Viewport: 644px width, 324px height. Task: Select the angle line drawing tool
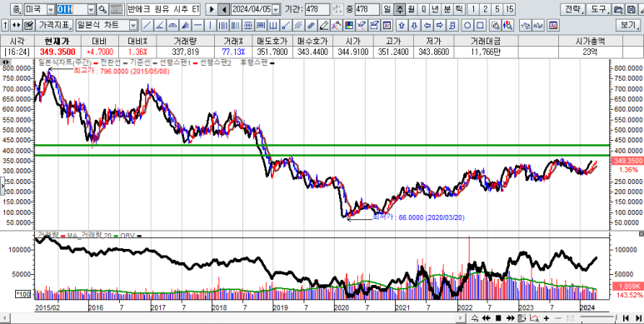tap(160, 26)
